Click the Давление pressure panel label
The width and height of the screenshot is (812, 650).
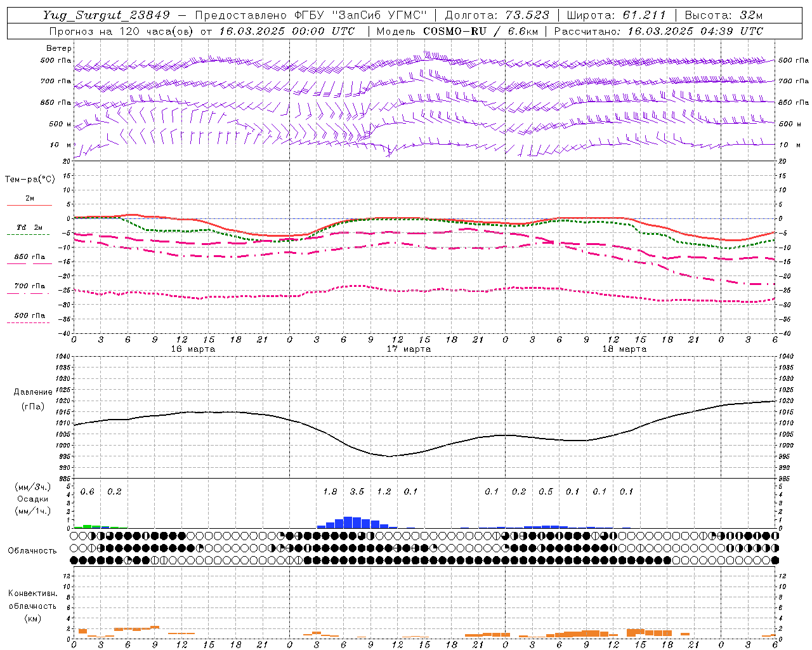pyautogui.click(x=33, y=392)
